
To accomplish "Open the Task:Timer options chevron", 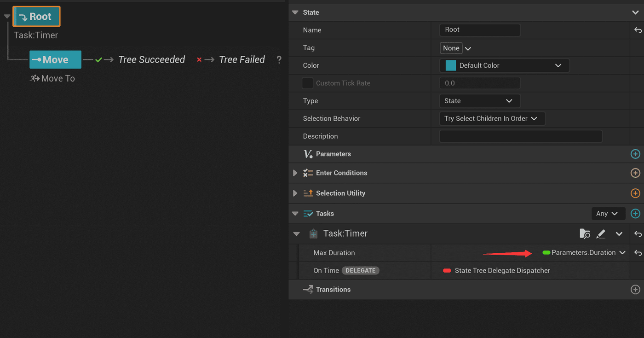I will click(x=619, y=234).
